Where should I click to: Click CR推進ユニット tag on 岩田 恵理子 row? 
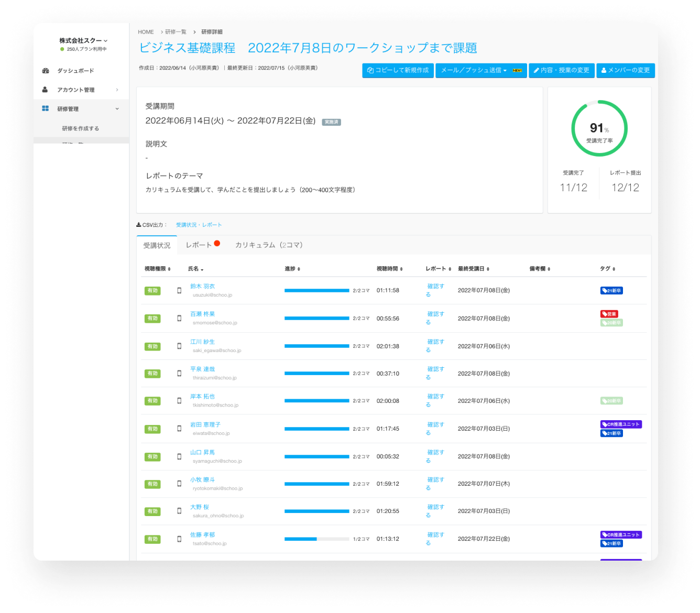pyautogui.click(x=621, y=424)
